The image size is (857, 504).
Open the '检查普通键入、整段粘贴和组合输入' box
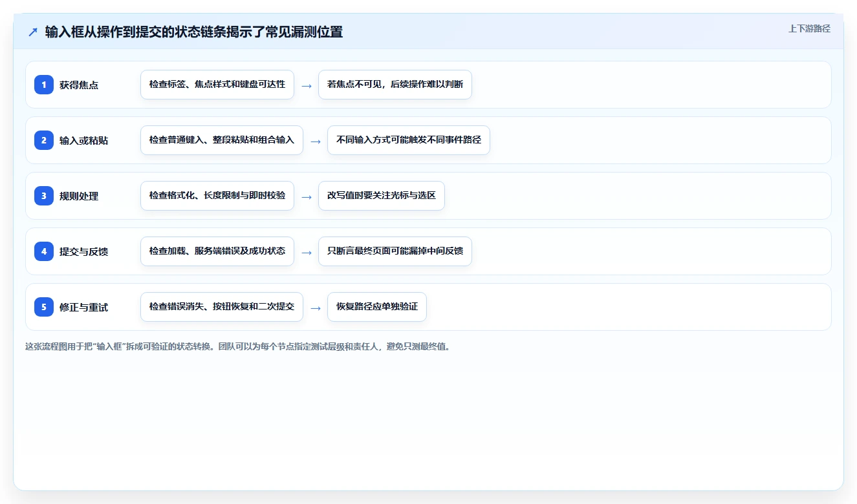pyautogui.click(x=222, y=140)
